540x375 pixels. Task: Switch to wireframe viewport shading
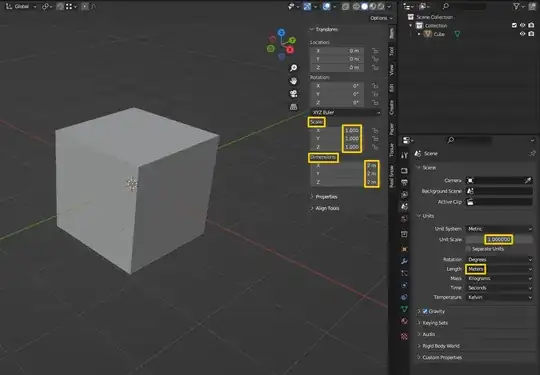coord(356,6)
